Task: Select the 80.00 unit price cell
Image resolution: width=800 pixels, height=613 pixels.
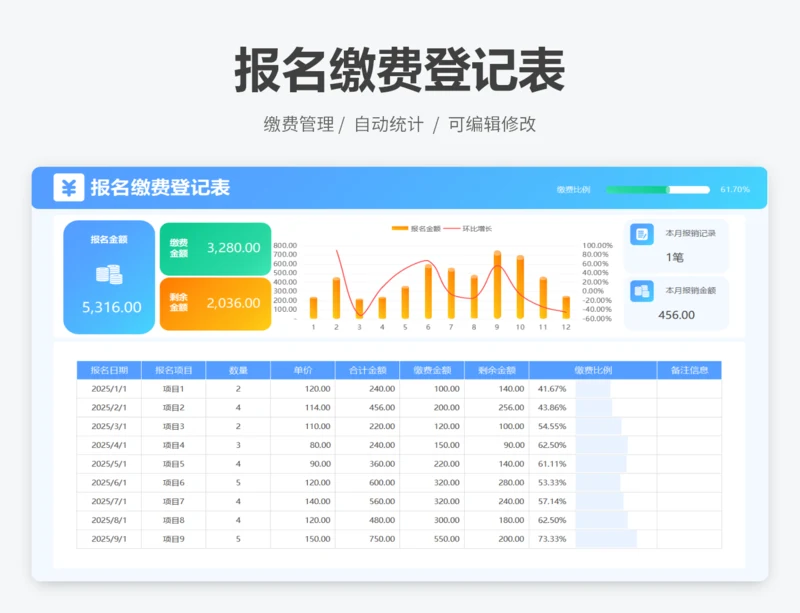Action: [x=303, y=445]
